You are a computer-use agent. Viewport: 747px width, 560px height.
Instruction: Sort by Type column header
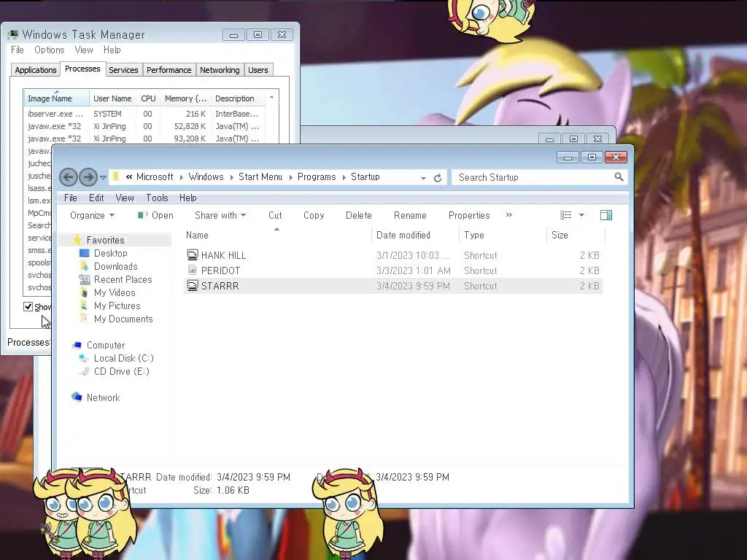(x=503, y=235)
